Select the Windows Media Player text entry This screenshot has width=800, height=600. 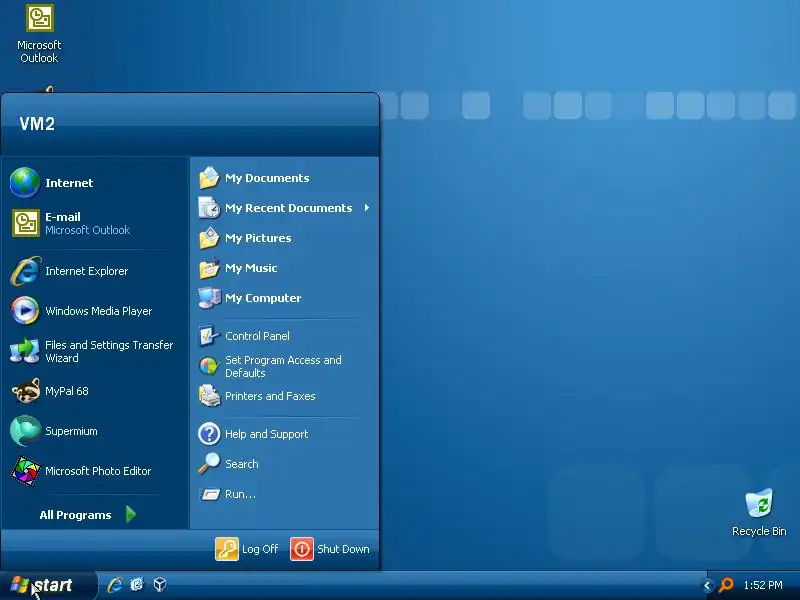click(98, 311)
